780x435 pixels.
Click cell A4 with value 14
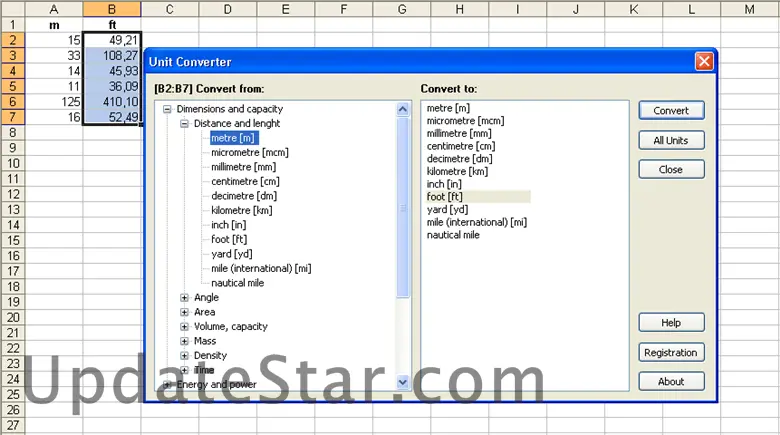pyautogui.click(x=54, y=71)
